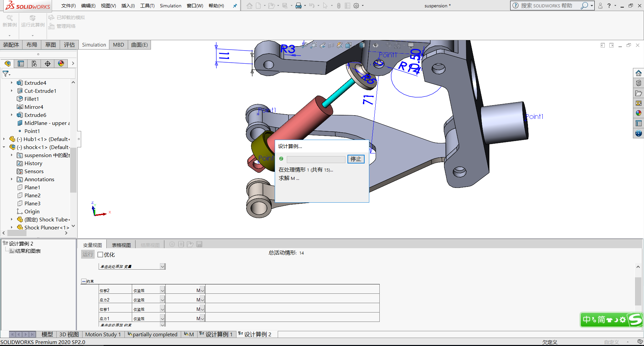644x346 pixels.
Task: Enable the 优化 optimization checkbox
Action: point(100,255)
